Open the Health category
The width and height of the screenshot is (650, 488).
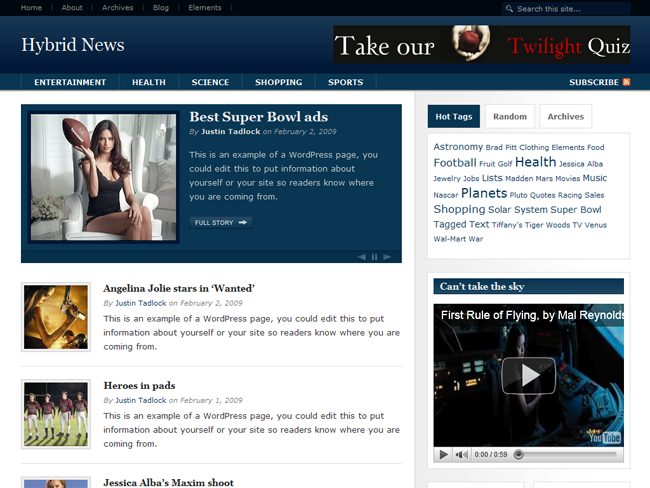(x=149, y=82)
